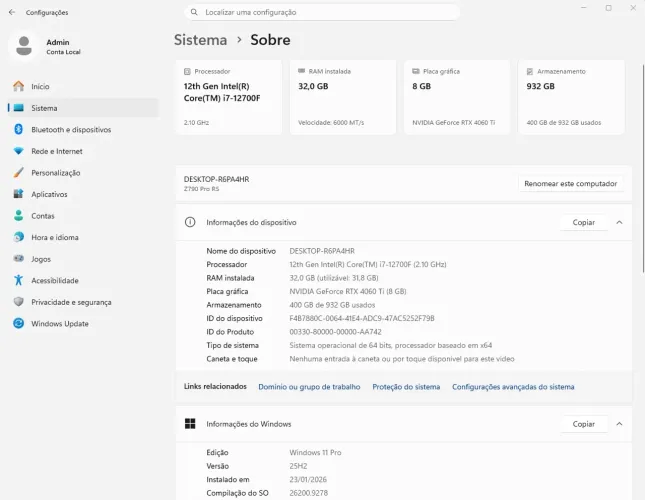
Task: Click the Nome do dispositivo value DESKTOP-R6PA4HR
Action: click(x=322, y=251)
